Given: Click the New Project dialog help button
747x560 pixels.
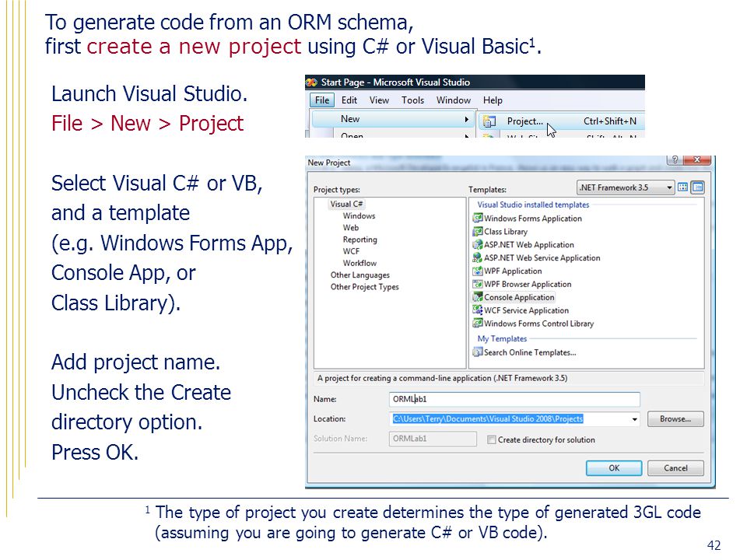Looking at the screenshot, I should (675, 160).
